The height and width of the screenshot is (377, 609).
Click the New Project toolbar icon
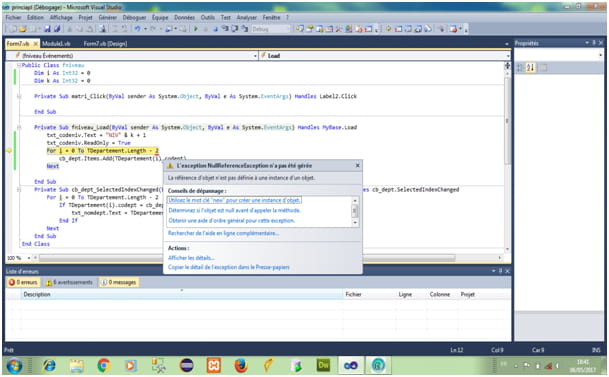pyautogui.click(x=13, y=29)
